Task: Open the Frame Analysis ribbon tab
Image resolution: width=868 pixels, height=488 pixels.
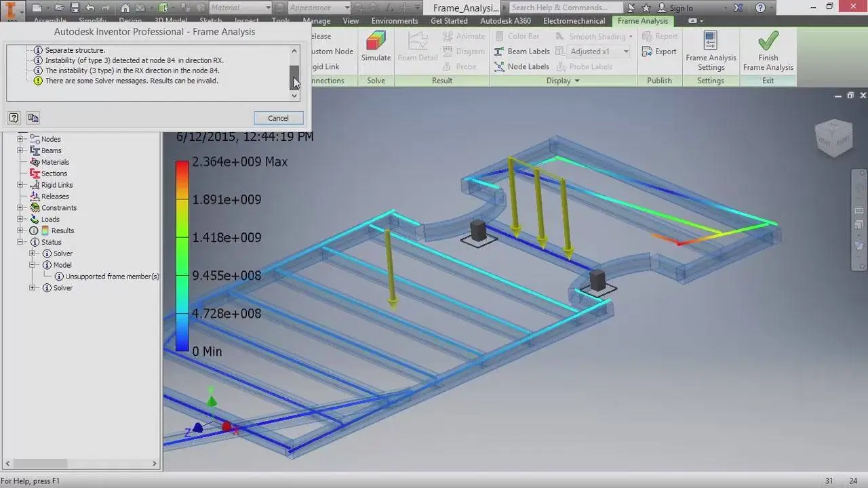Action: click(x=642, y=21)
